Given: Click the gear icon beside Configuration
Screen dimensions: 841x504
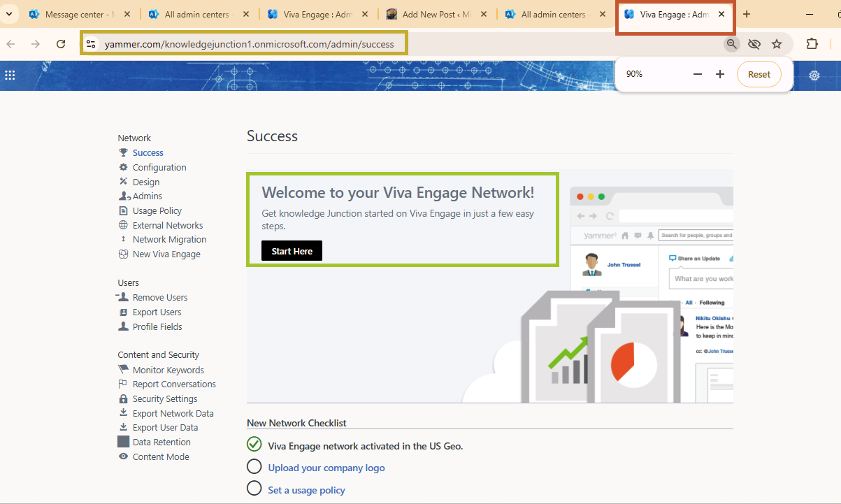Looking at the screenshot, I should [x=123, y=167].
